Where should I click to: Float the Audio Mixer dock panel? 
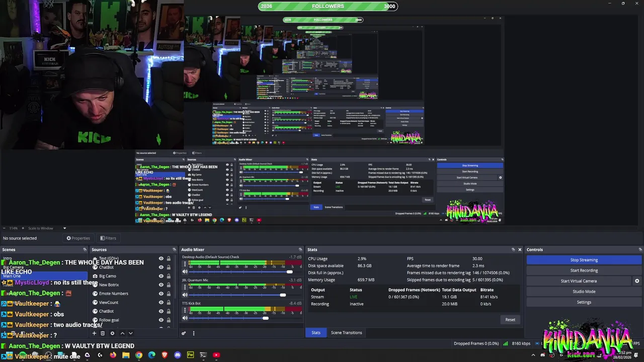(300, 249)
